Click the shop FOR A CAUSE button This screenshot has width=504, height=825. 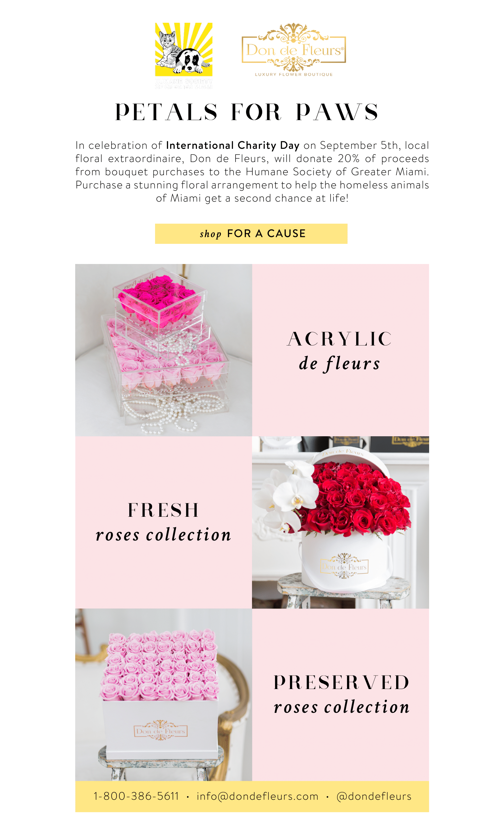(x=251, y=234)
